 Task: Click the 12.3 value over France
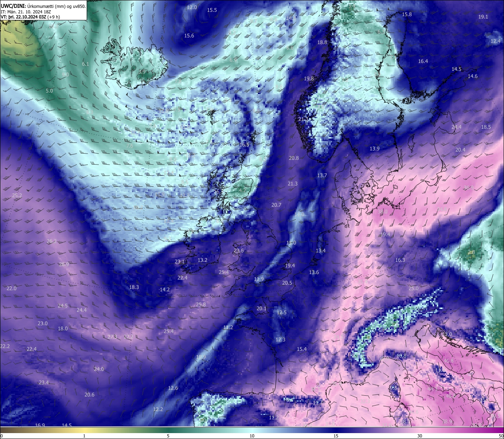[x=280, y=339]
